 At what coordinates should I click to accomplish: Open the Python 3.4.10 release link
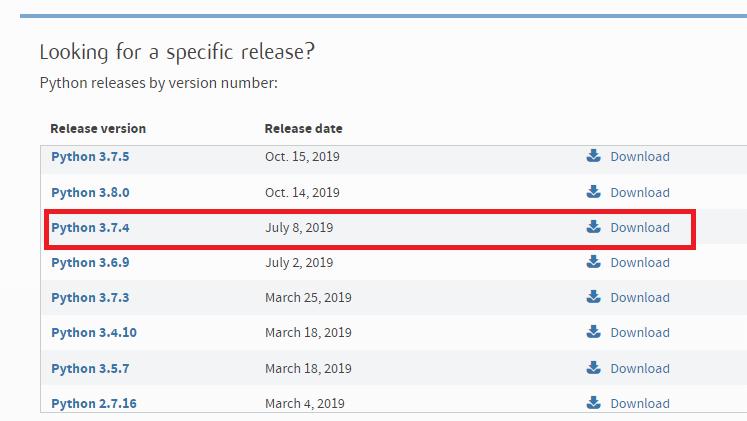pyautogui.click(x=94, y=333)
